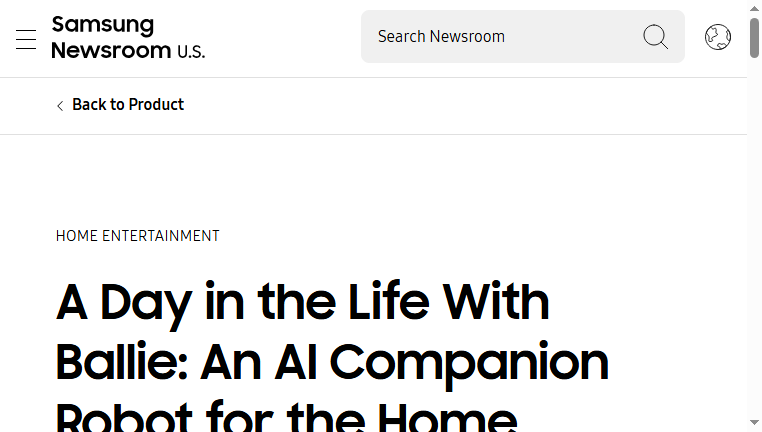Screen dimensions: 762x432
Task: Open the hamburger navigation menu
Action: point(26,39)
